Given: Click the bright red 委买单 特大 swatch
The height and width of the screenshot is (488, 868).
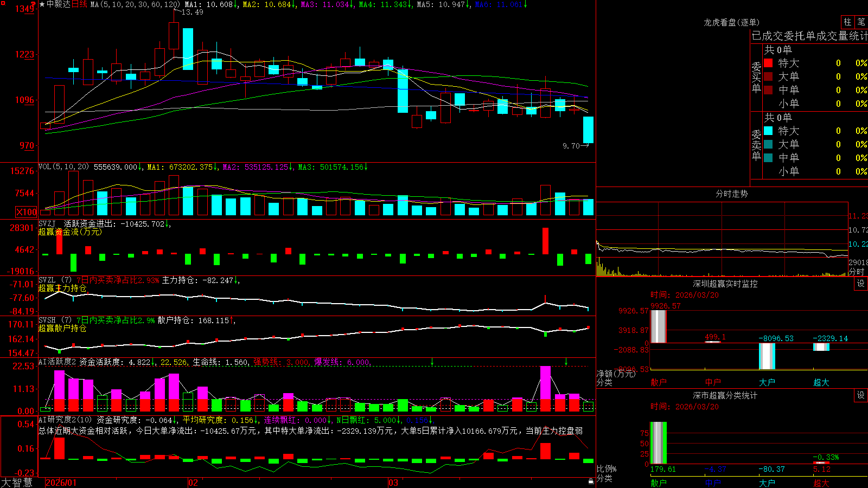Looking at the screenshot, I should point(768,63).
